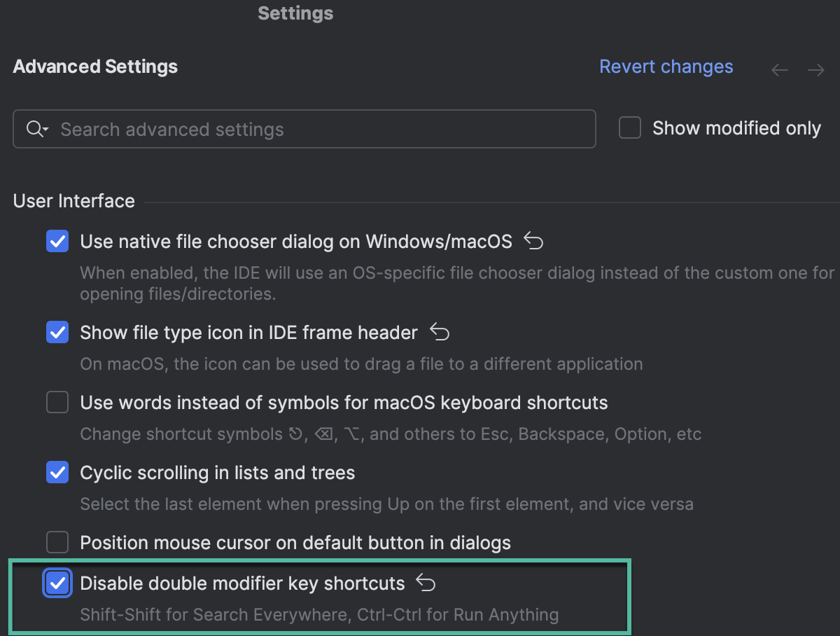Go back using left arrow icon

pyautogui.click(x=780, y=70)
